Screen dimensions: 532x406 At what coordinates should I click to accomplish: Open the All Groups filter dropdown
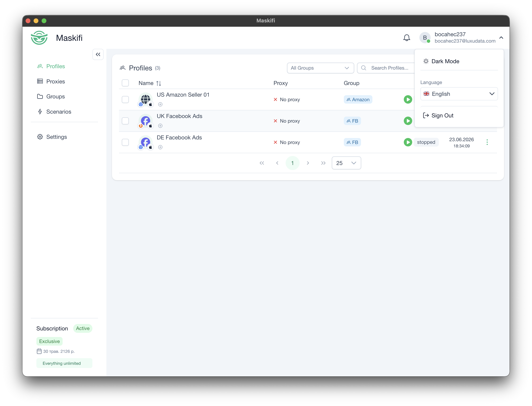(320, 68)
